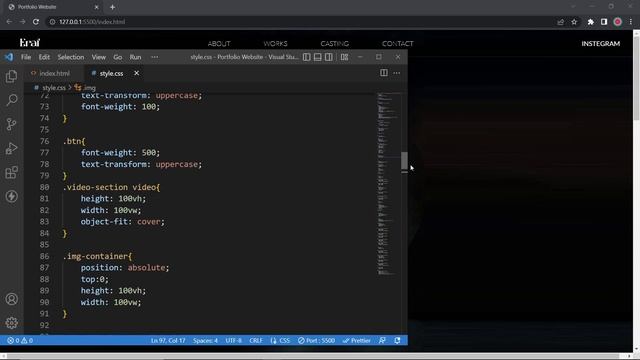Open the ABOUT link on the webpage
This screenshot has height=360, width=640.
[x=219, y=44]
